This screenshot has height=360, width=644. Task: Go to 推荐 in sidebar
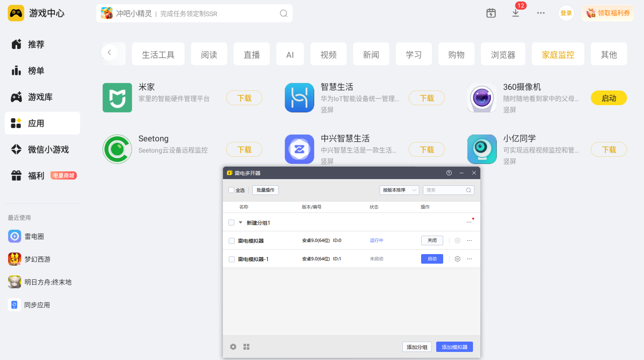[x=42, y=44]
